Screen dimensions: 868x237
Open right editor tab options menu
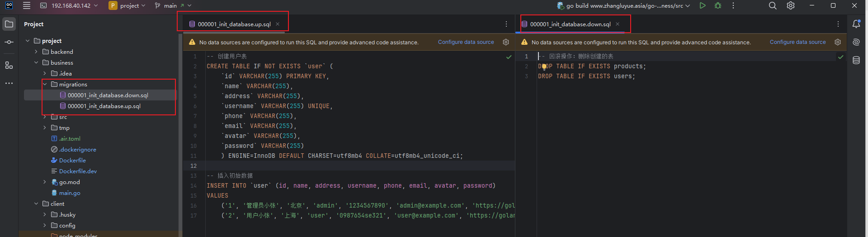(x=838, y=24)
